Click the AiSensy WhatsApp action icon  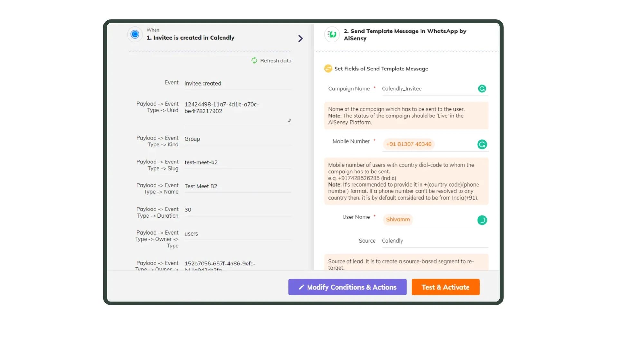click(x=331, y=34)
